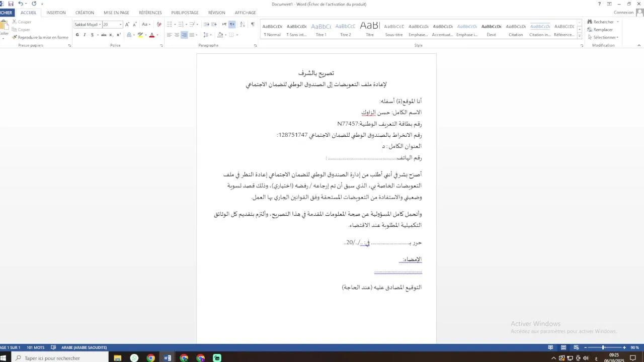This screenshot has width=644, height=362.
Task: Switch to the MISE EN PAGE tab
Action: [x=116, y=13]
